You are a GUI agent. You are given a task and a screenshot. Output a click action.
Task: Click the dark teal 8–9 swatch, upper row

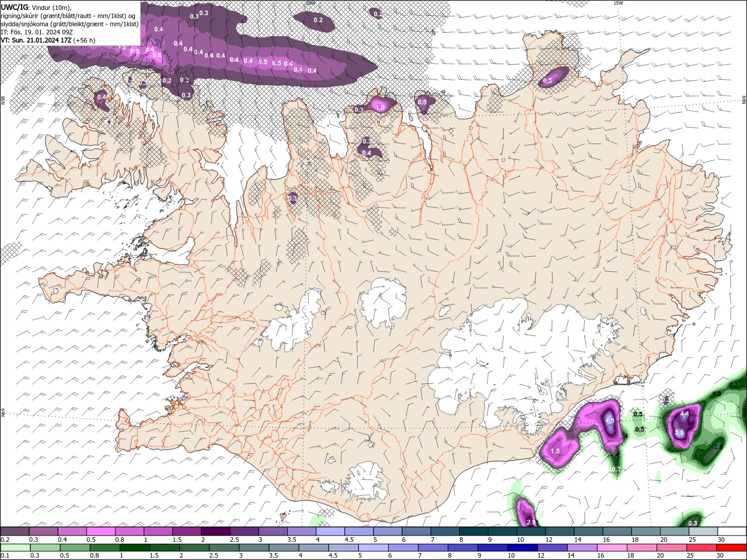pyautogui.click(x=474, y=531)
